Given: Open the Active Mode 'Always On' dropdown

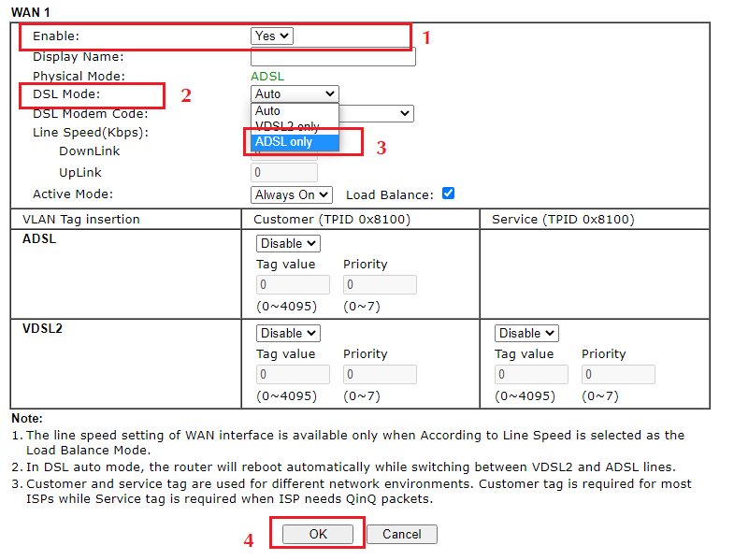Looking at the screenshot, I should tap(292, 194).
